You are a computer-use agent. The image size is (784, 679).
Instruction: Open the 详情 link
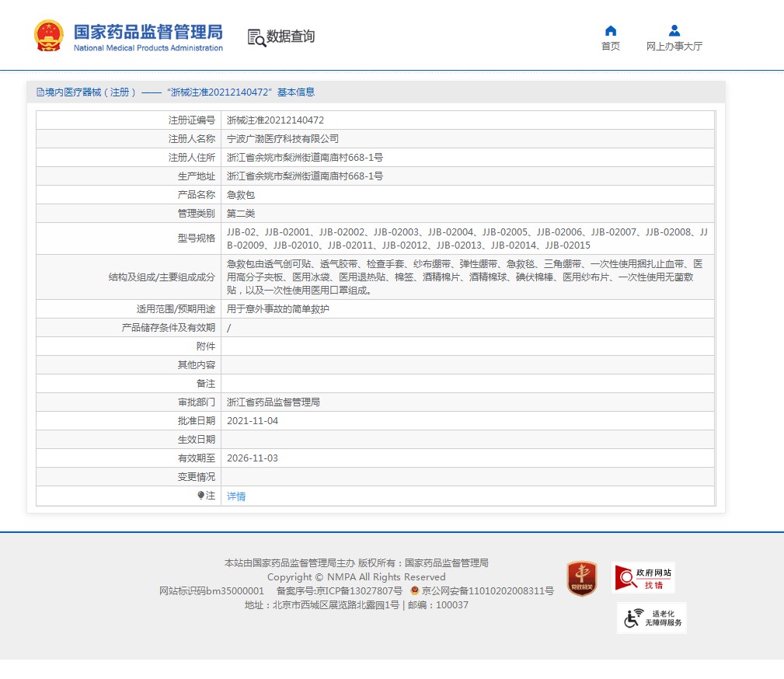[x=236, y=496]
